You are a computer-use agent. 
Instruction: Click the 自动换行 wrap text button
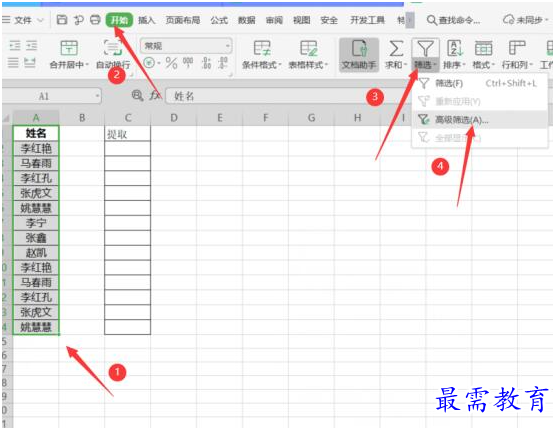click(x=113, y=54)
